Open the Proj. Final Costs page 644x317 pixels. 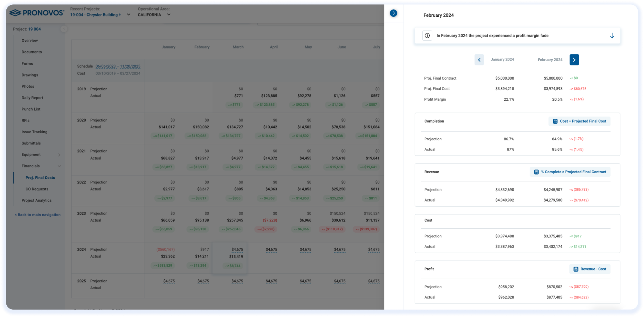40,178
